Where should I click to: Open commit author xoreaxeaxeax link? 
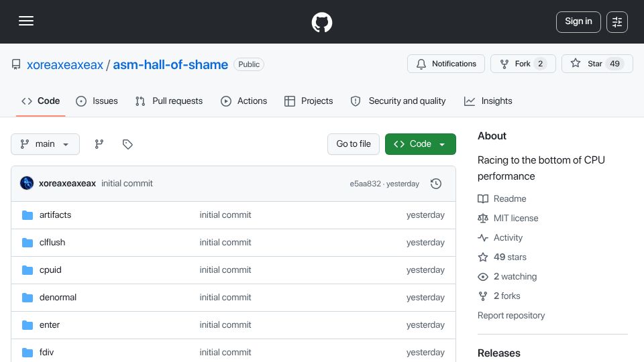click(67, 184)
